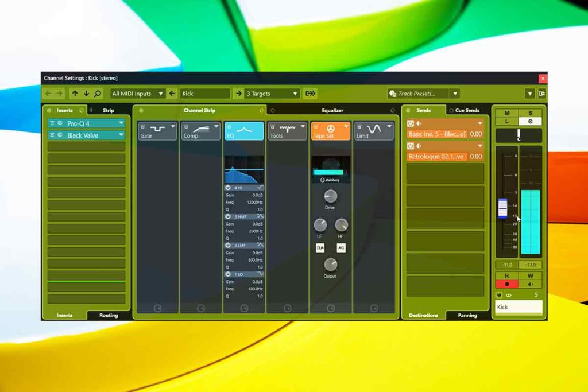Click the Track Presets cube icon
588x392 pixels.
pos(393,94)
